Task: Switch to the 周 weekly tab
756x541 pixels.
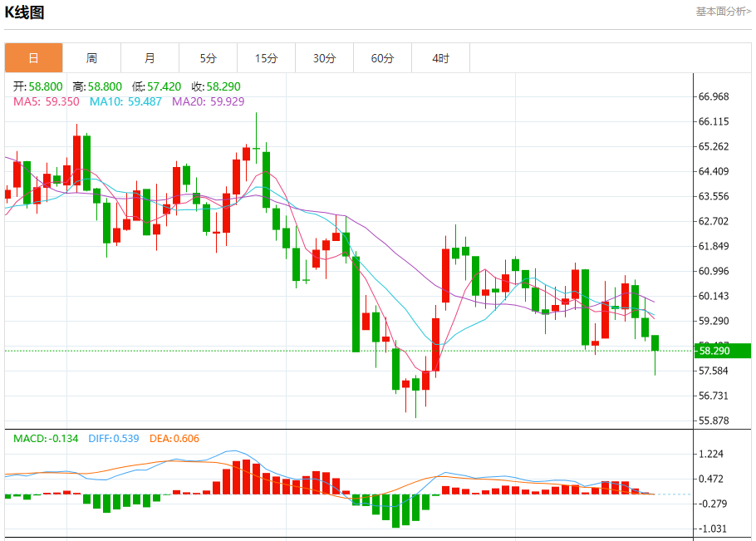Action: point(91,58)
